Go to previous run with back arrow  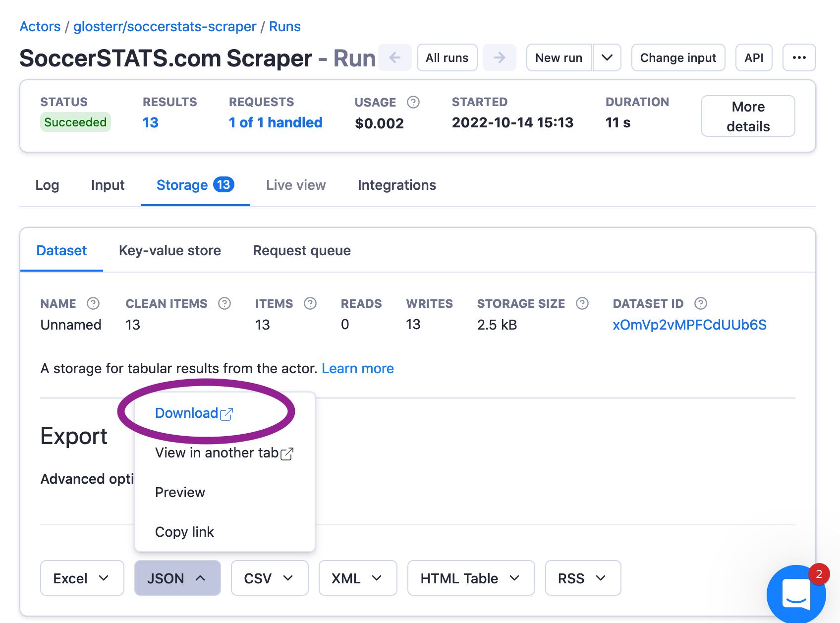click(x=395, y=57)
